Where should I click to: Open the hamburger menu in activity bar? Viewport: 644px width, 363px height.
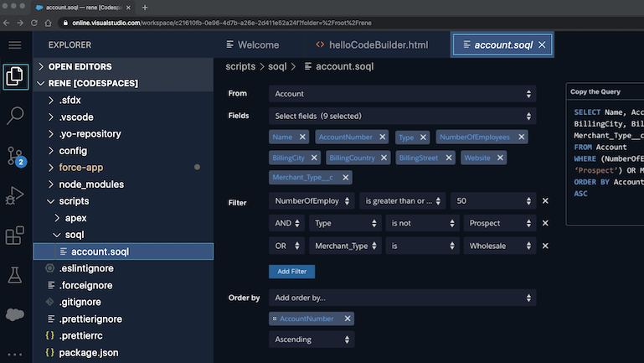[15, 44]
